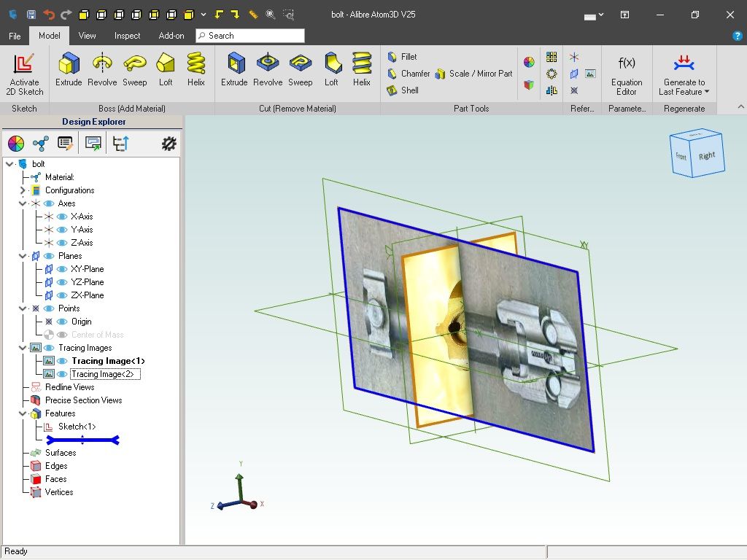Select the Boss Loft tool
Image resolution: width=747 pixels, height=560 pixels.
[x=166, y=71]
